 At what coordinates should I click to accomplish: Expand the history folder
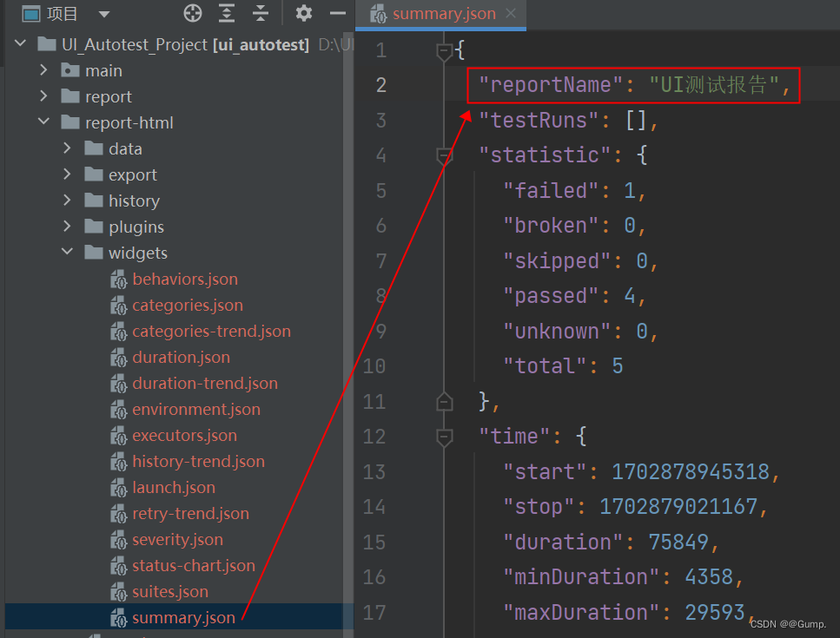tap(67, 200)
